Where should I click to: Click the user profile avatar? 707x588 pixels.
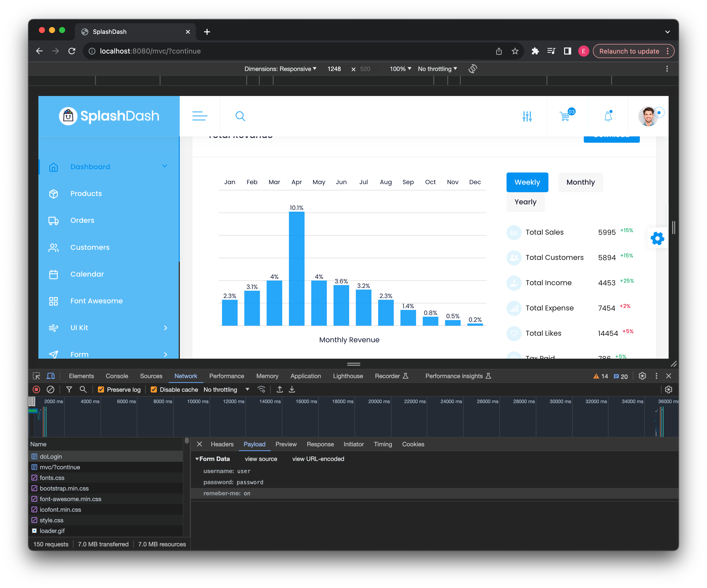pos(648,116)
